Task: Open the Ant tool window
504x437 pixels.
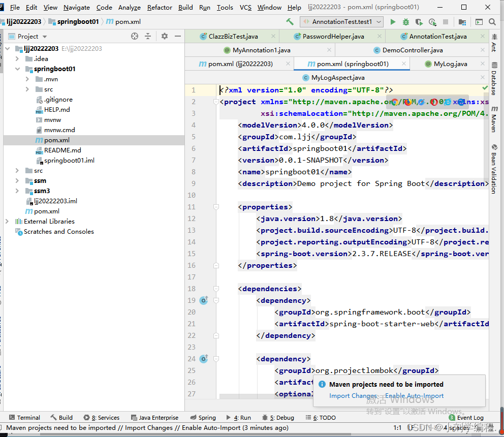Action: coord(494,42)
